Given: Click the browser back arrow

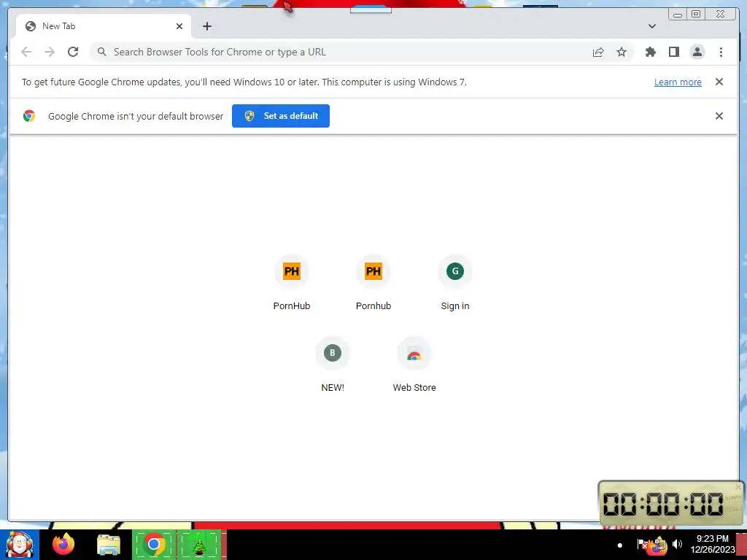Looking at the screenshot, I should click(26, 52).
